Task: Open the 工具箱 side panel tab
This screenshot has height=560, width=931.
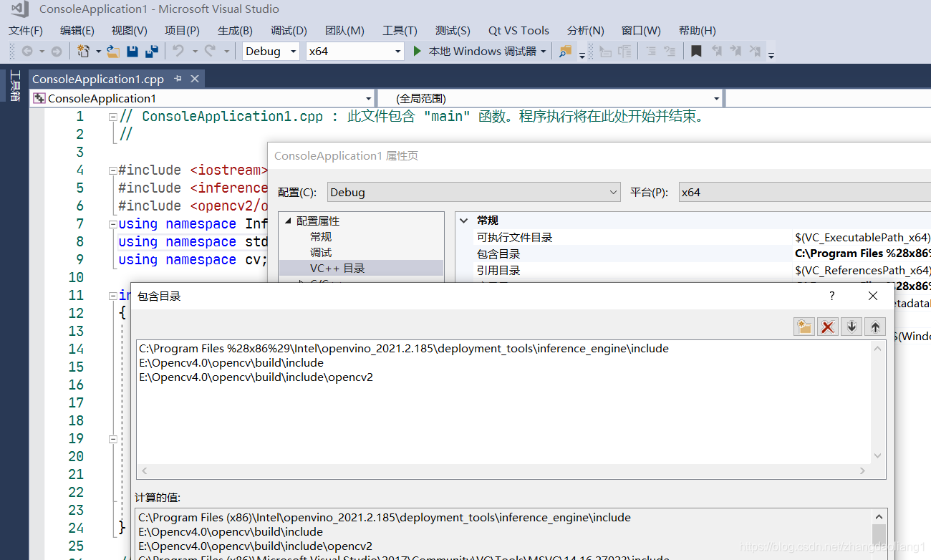Action: click(14, 86)
